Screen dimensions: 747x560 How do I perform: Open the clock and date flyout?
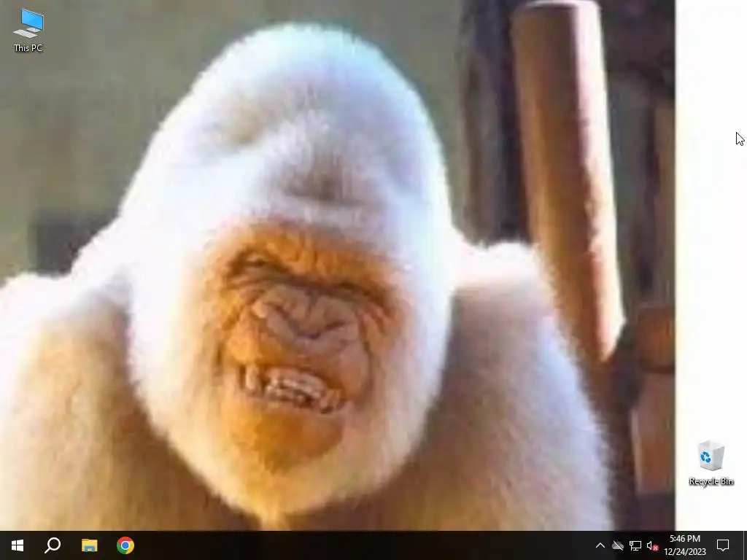coord(684,545)
